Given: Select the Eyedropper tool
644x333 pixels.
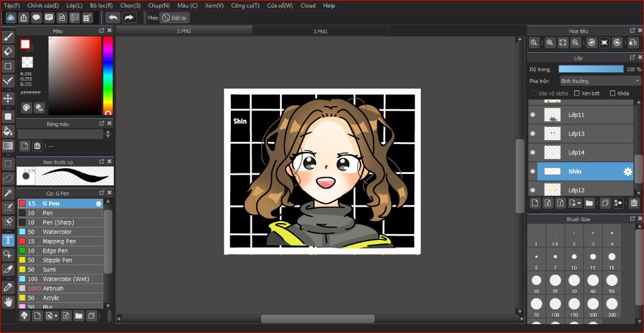Looking at the screenshot, I should pyautogui.click(x=8, y=287).
